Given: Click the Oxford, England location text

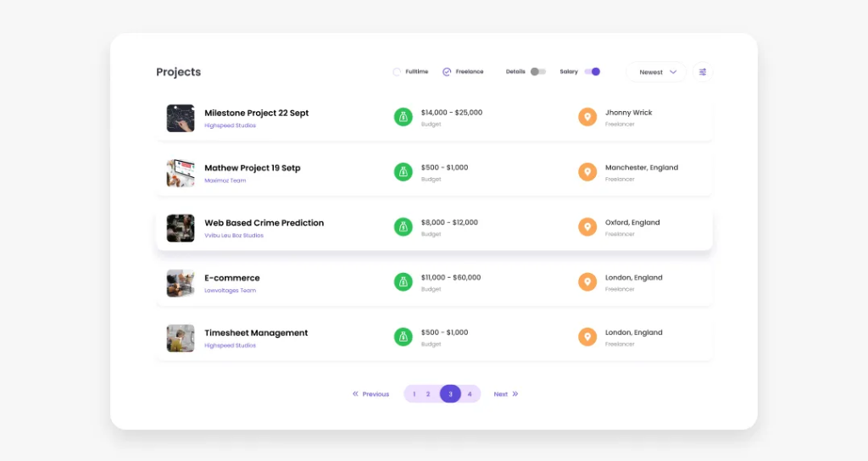Looking at the screenshot, I should point(632,223).
